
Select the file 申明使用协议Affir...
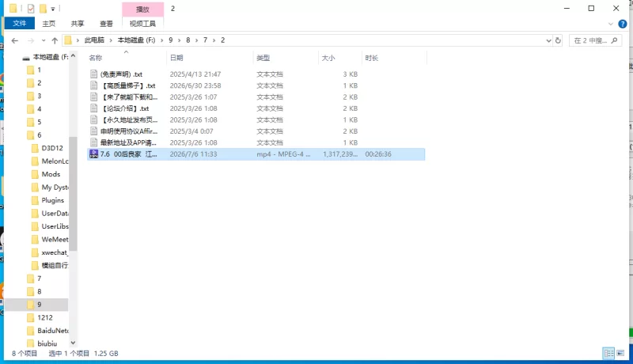tap(129, 131)
